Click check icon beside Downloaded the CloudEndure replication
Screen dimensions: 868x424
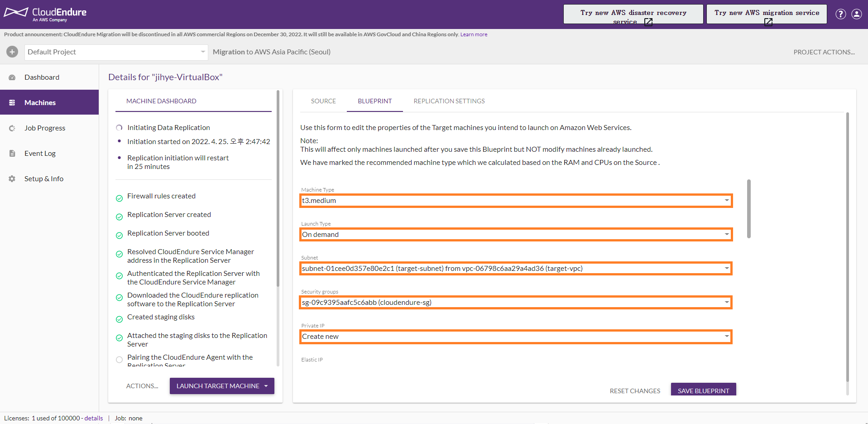[120, 298]
